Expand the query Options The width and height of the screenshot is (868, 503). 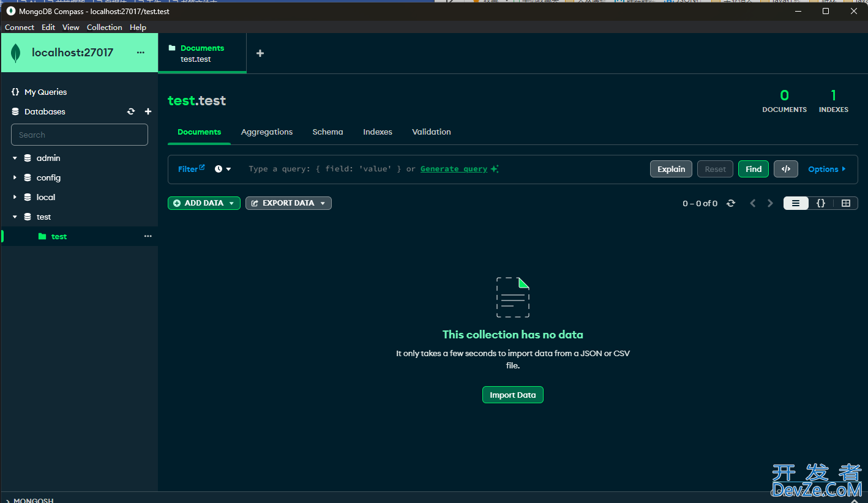(827, 169)
